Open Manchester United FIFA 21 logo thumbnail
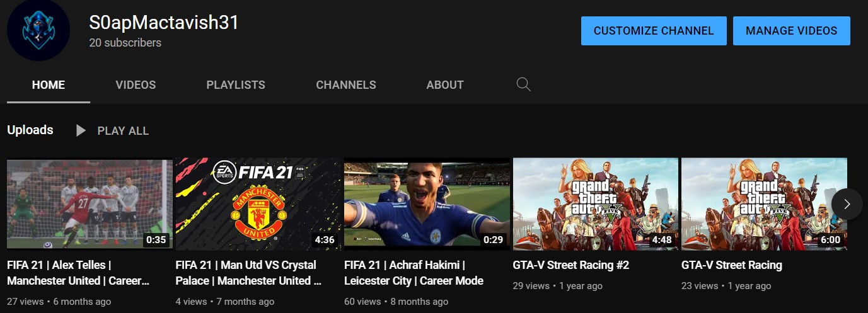Viewport: 868px width, 313px height. click(258, 204)
